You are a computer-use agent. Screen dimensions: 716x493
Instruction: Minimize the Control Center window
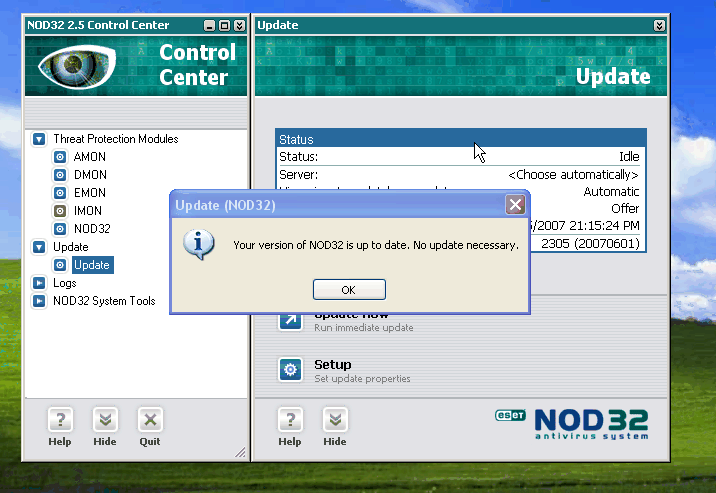(209, 26)
